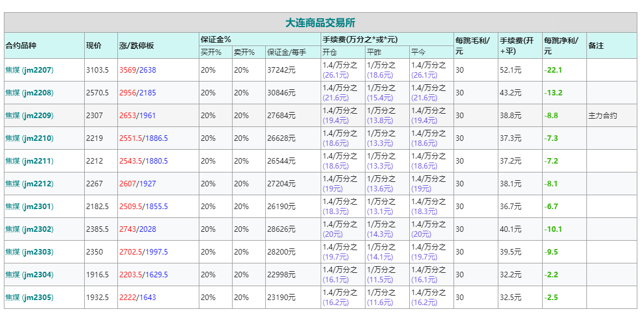Open the 焦煤 (jm2304) contract link
644x315 pixels.
pos(29,275)
